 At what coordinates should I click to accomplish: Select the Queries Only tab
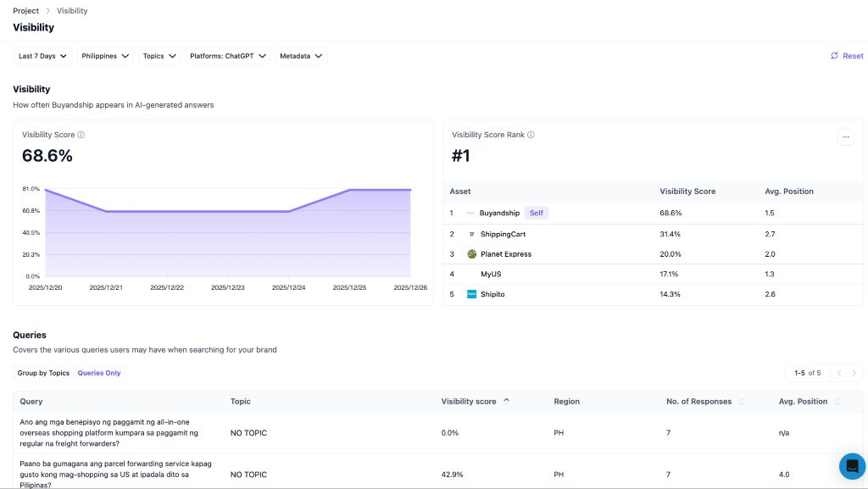99,374
